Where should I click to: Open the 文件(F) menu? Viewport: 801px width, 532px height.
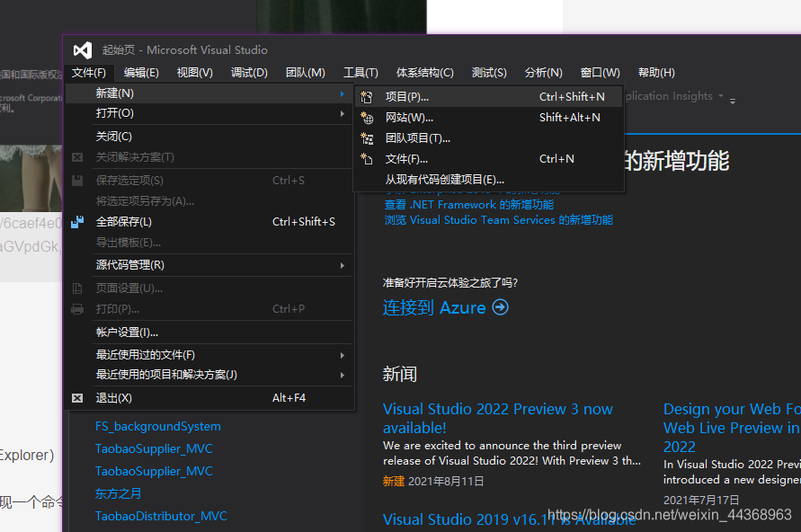[89, 73]
